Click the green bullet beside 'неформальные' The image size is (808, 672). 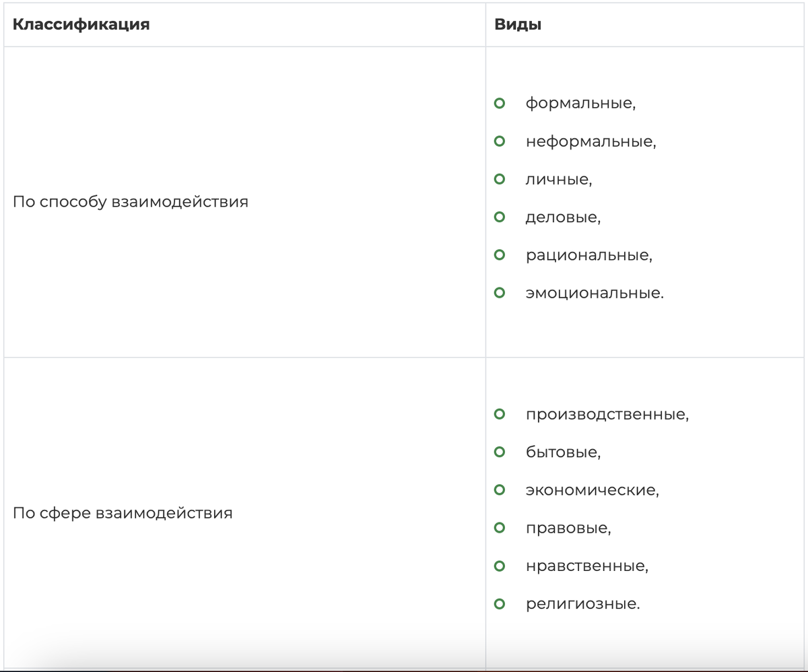[499, 141]
